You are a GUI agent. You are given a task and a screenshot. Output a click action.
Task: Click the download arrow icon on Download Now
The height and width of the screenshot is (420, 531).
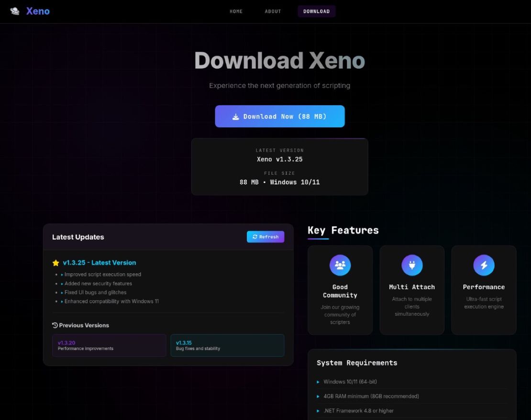(x=236, y=116)
